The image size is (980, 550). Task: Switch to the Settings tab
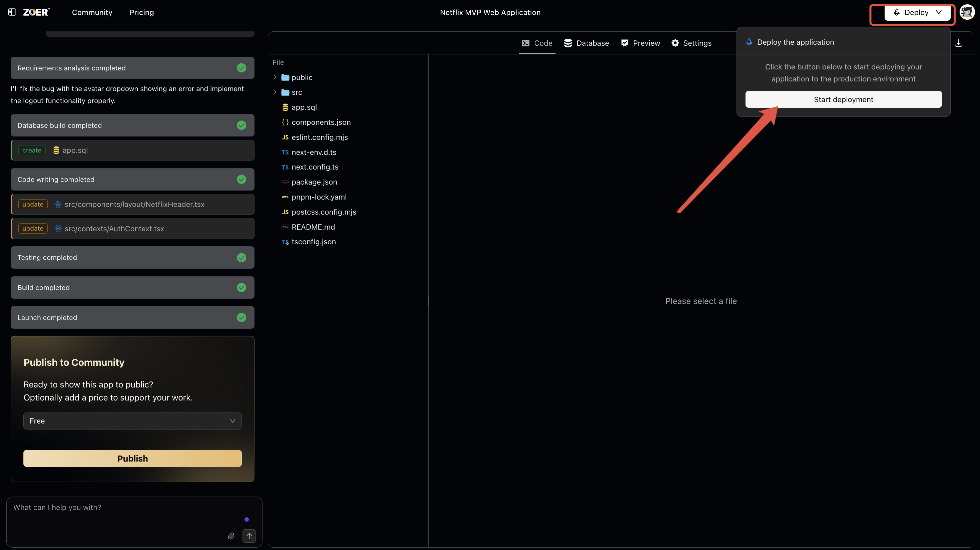click(691, 43)
